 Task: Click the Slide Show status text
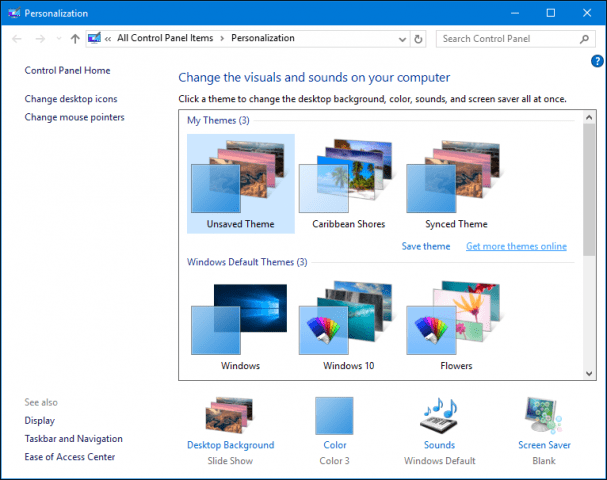tap(230, 461)
